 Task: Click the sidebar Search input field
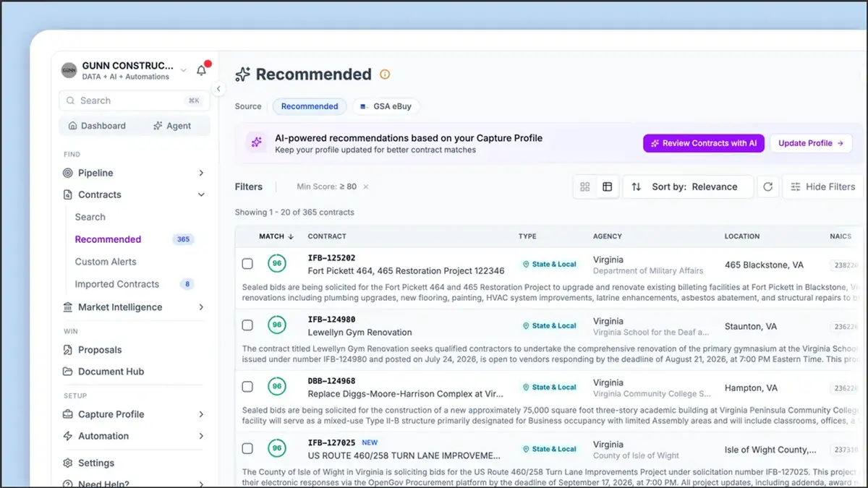click(135, 100)
